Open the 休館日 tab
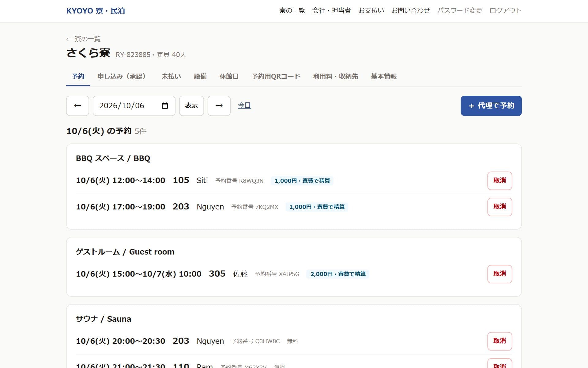588x368 pixels. (229, 76)
